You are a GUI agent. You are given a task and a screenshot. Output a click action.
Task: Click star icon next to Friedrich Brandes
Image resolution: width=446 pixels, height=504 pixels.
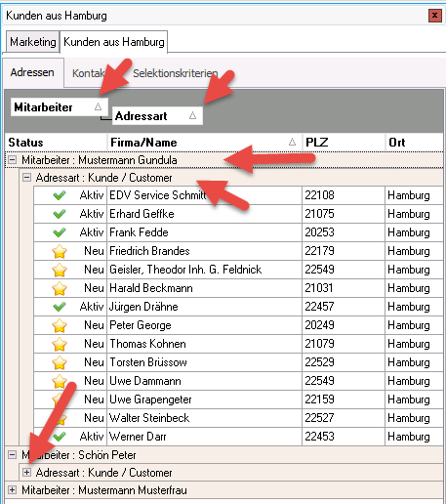coord(60,251)
